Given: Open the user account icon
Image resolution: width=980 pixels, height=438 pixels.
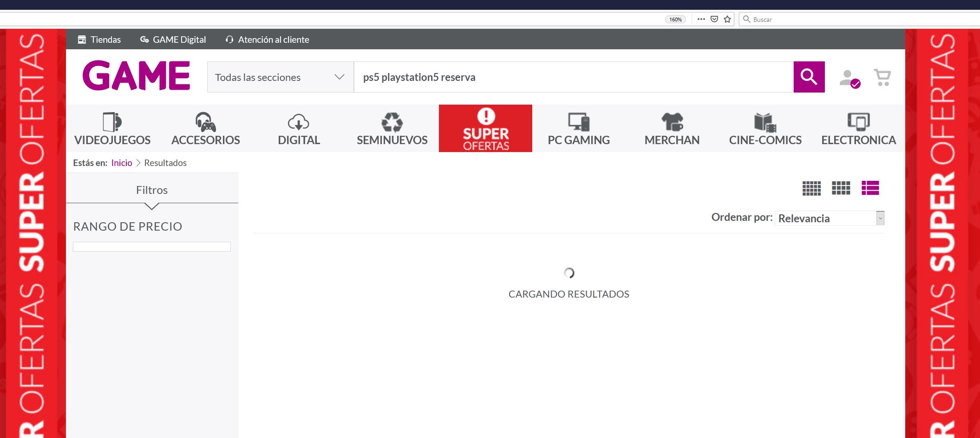Looking at the screenshot, I should coord(849,78).
